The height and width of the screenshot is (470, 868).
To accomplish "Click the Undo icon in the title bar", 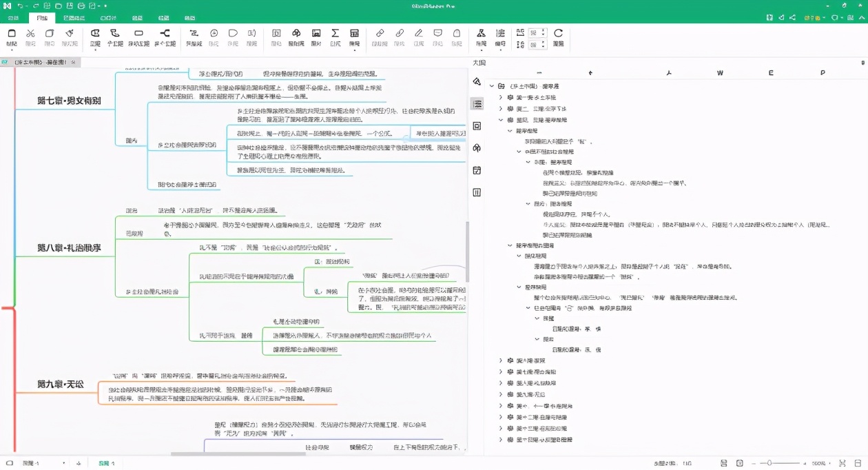I will pyautogui.click(x=20, y=7).
